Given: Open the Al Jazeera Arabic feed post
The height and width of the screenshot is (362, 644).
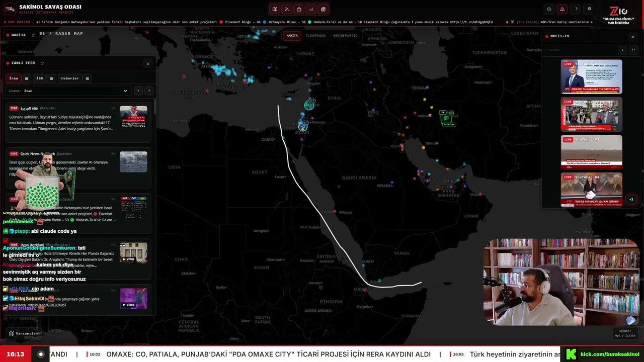Looking at the screenshot, I should tap(78, 122).
